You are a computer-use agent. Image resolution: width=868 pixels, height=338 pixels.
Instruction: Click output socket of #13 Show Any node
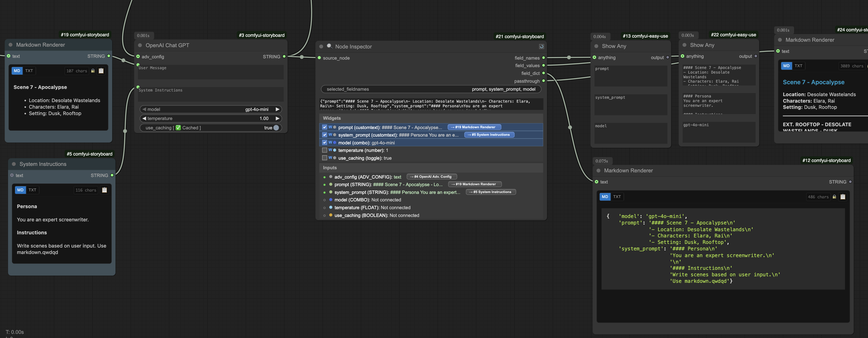click(x=668, y=58)
